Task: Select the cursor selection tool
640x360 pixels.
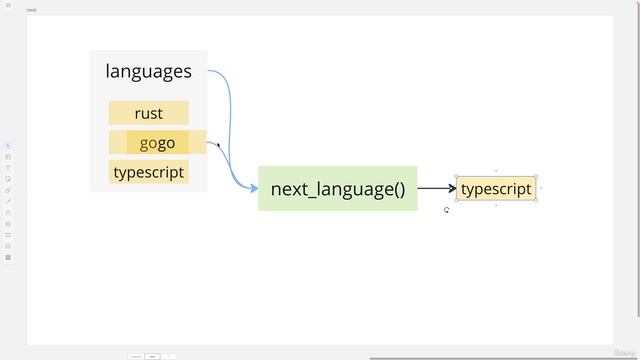Action: coord(8,146)
